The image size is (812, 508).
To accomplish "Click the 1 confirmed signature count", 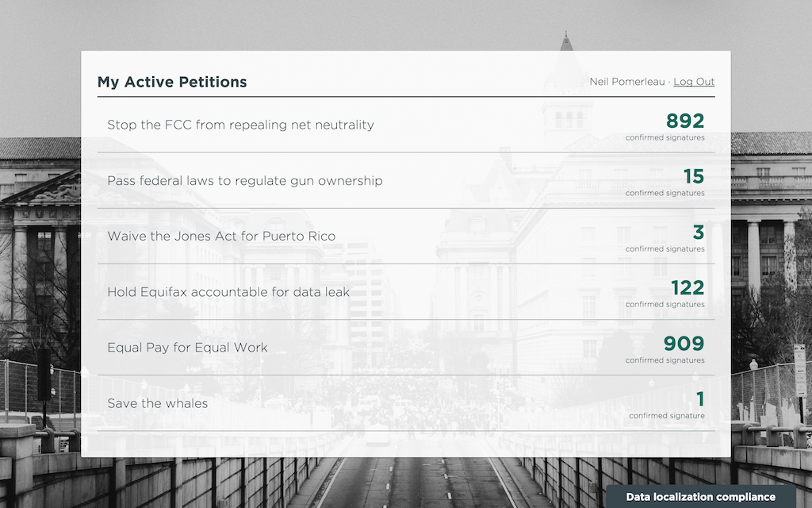I will coord(700,399).
